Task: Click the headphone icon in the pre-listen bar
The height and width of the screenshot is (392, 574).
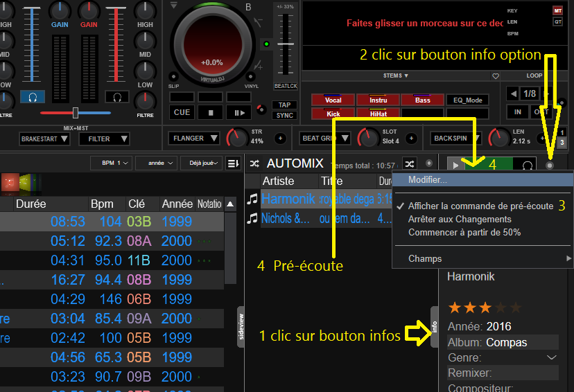Action: 527,166
